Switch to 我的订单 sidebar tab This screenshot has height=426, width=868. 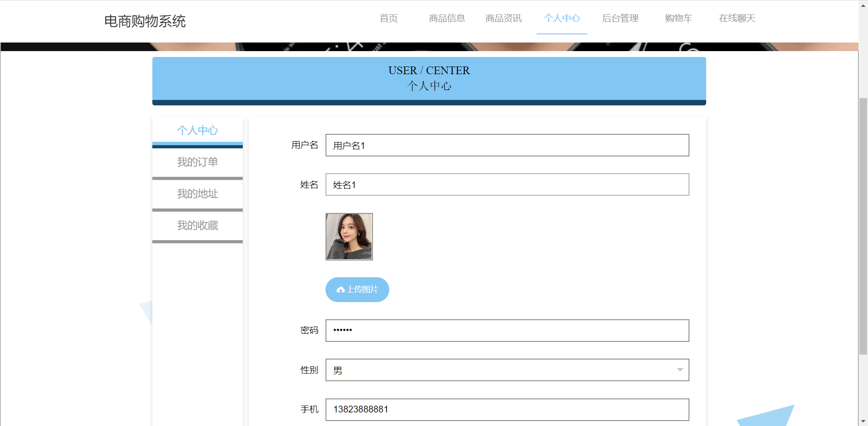pyautogui.click(x=198, y=162)
